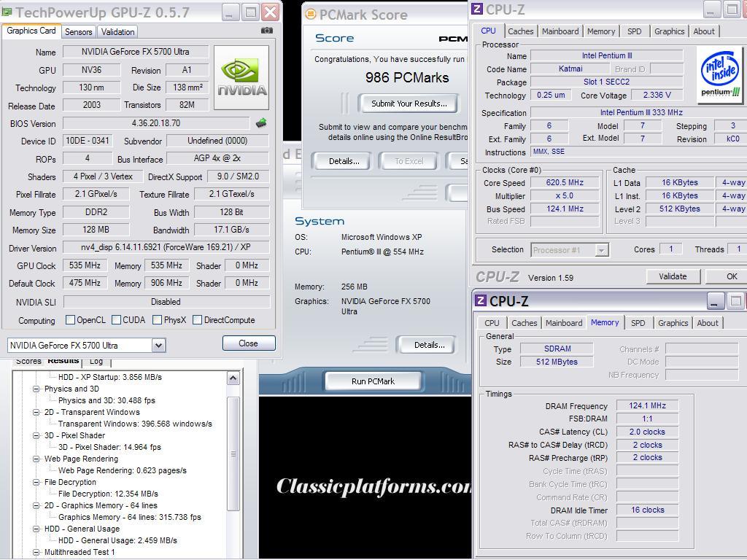Viewport: 747px width, 560px height.
Task: Tick the PhysX checkbox
Action: [x=158, y=320]
